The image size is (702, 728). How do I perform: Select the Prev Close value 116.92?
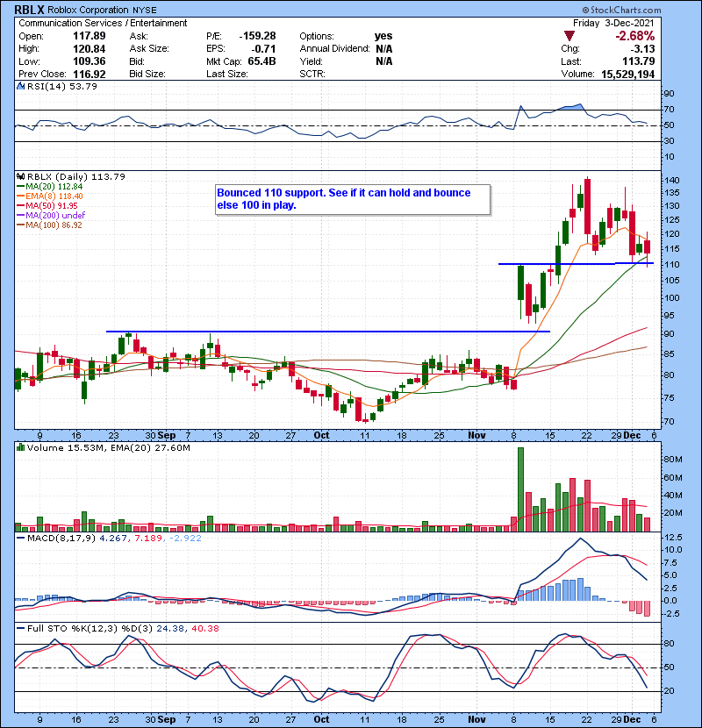coord(90,75)
